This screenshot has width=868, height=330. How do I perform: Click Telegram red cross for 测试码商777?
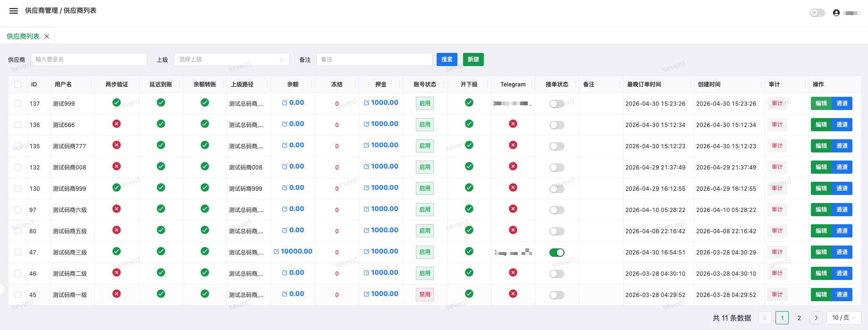[x=513, y=145]
